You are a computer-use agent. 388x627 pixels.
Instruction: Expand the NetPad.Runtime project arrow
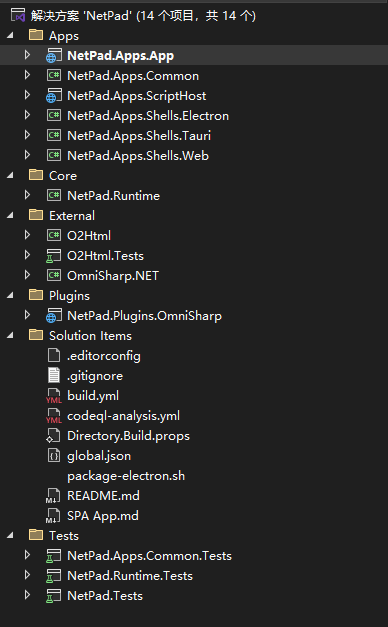27,195
